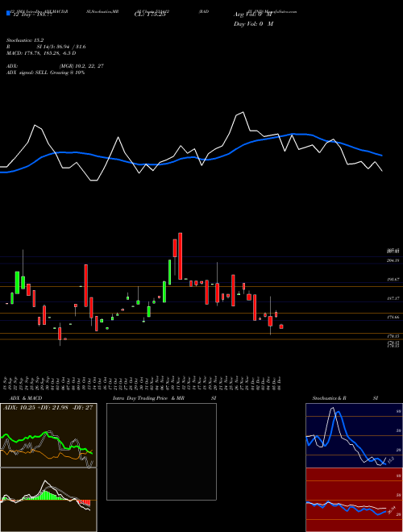
Task: Select the 'MACD: 178.78, 185.28, -6.5 D' line
Action: (x=41, y=53)
